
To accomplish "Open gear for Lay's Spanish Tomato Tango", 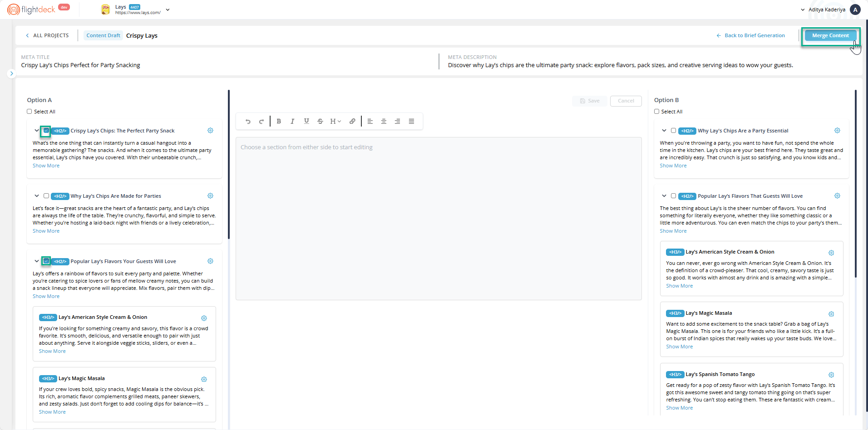I will (x=831, y=375).
